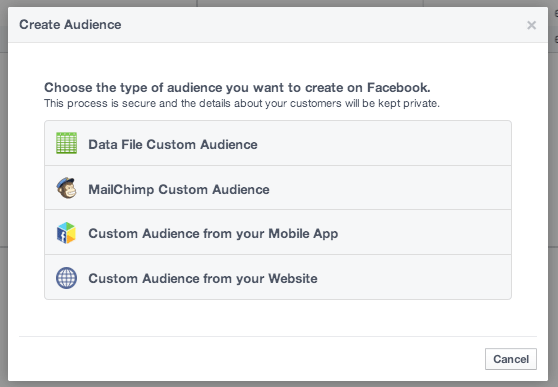Click the 'Choose the type of audience' heading
The height and width of the screenshot is (387, 558).
237,88
